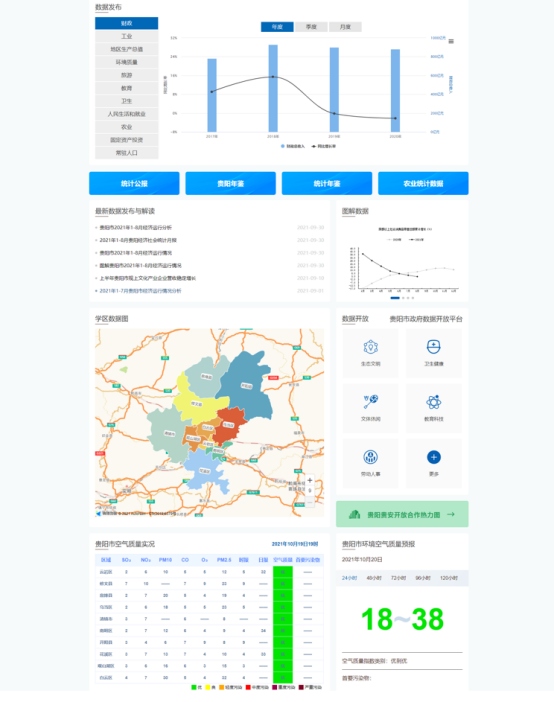The width and height of the screenshot is (554, 702).
Task: Open the chart hamburger menu icon
Action: tap(451, 41)
